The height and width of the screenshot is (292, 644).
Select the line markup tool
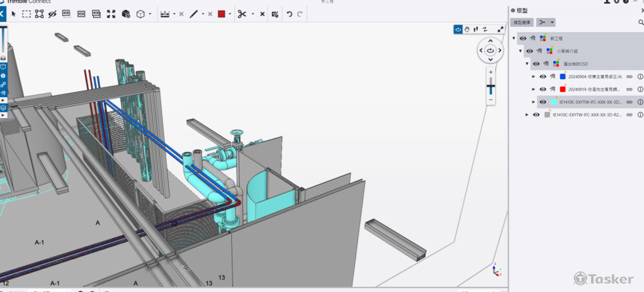[193, 14]
